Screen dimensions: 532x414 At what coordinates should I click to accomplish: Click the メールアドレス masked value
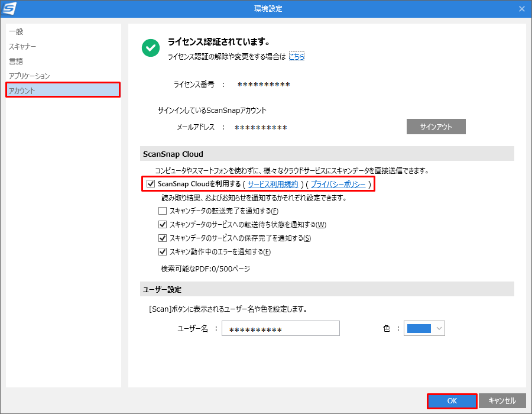coord(261,128)
